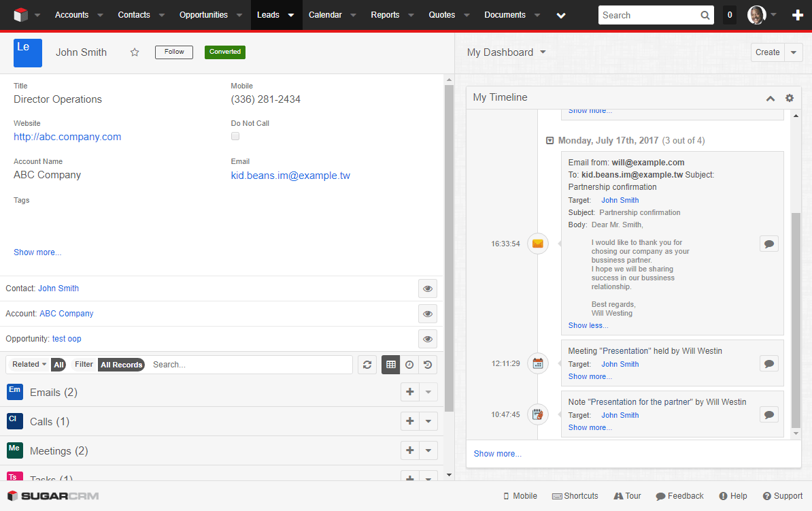The image size is (812, 511).
Task: Open the Documents module tab
Action: (505, 15)
